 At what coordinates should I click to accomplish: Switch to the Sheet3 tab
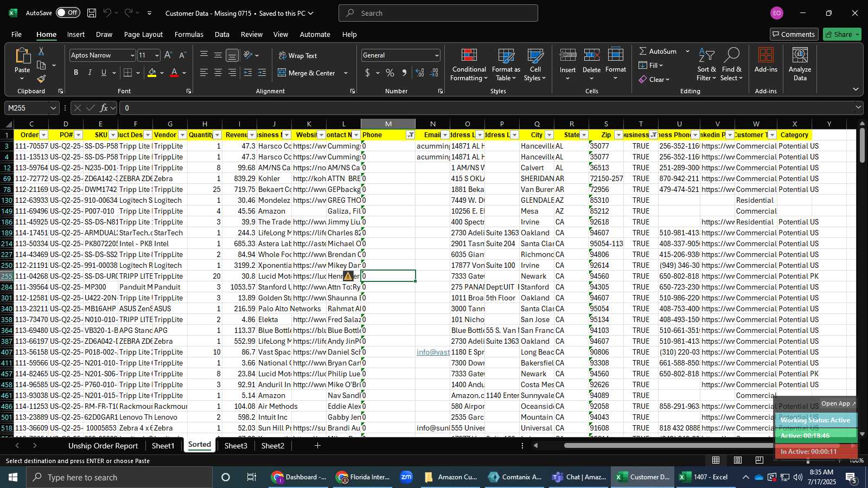235,446
